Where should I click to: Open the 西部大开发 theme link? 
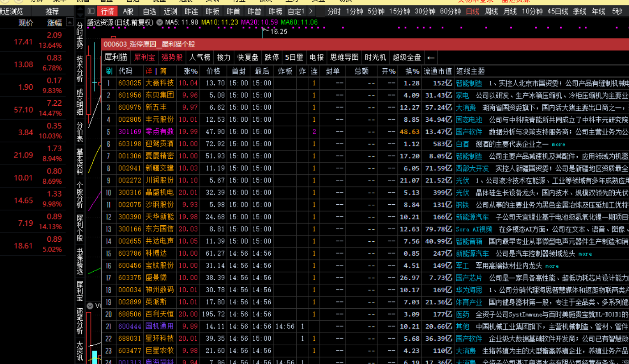(x=472, y=168)
